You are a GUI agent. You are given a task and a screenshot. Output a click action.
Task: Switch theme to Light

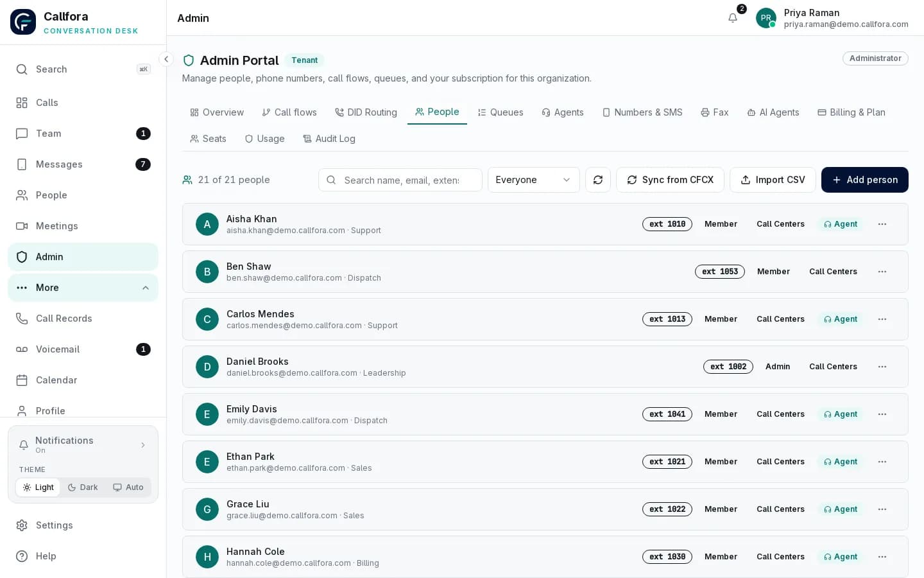[x=38, y=487]
